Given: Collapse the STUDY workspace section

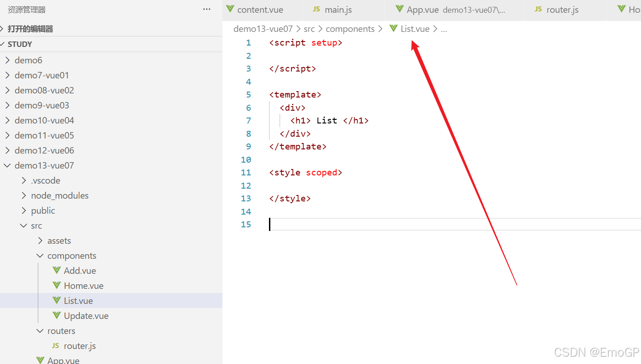Looking at the screenshot, I should [111, 44].
